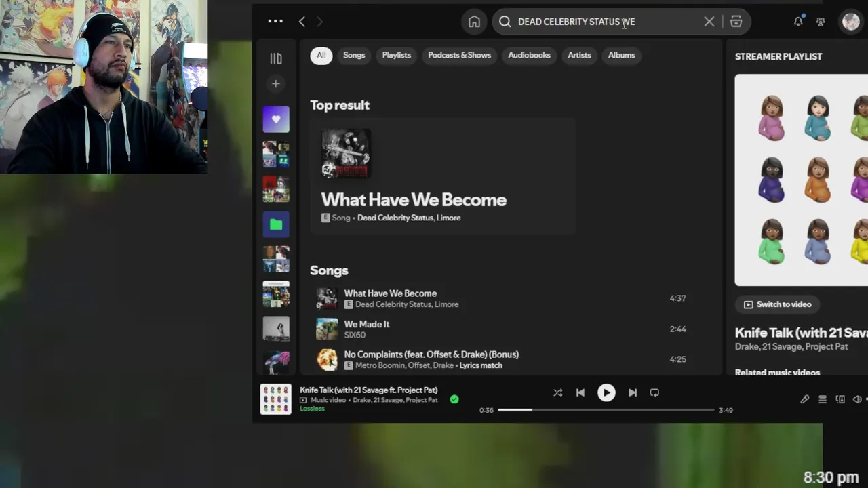The width and height of the screenshot is (868, 488).
Task: Click We Made It song thumbnail
Action: pyautogui.click(x=327, y=329)
